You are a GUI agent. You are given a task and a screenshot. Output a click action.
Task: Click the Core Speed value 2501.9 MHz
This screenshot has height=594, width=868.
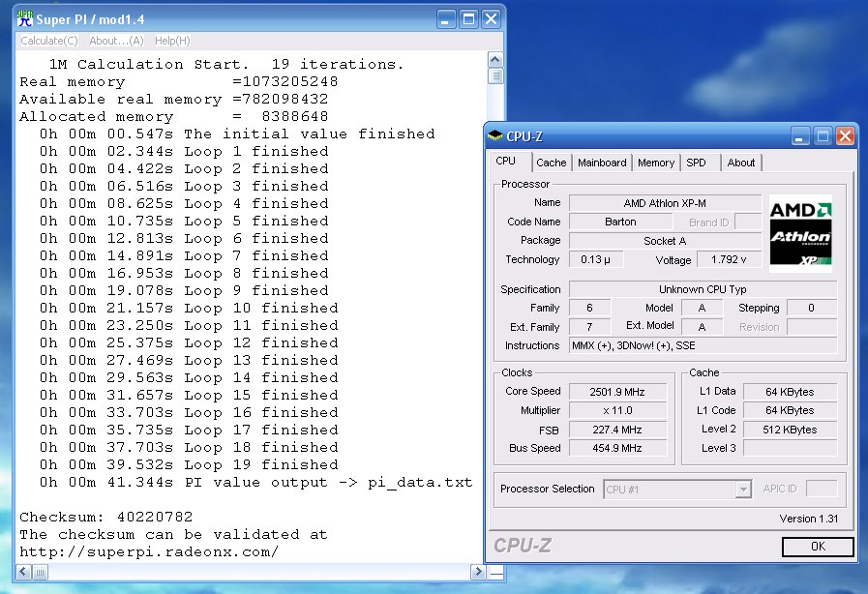[x=617, y=392]
